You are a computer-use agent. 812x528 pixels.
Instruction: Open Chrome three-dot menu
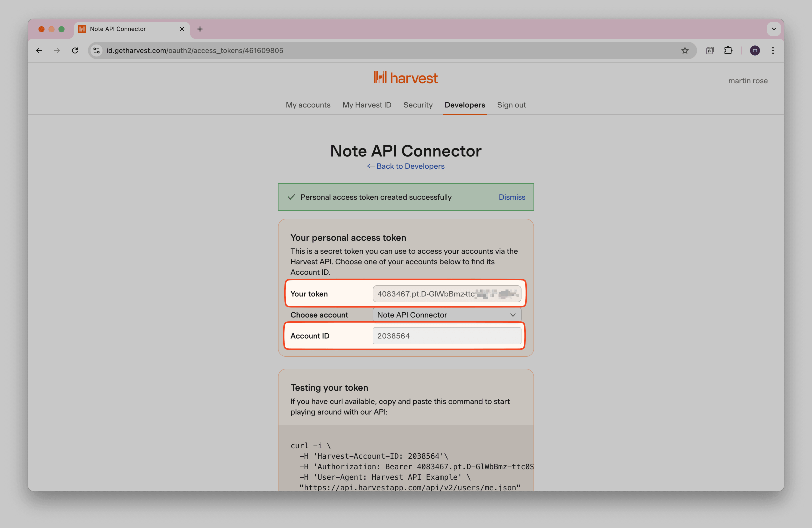click(x=773, y=50)
